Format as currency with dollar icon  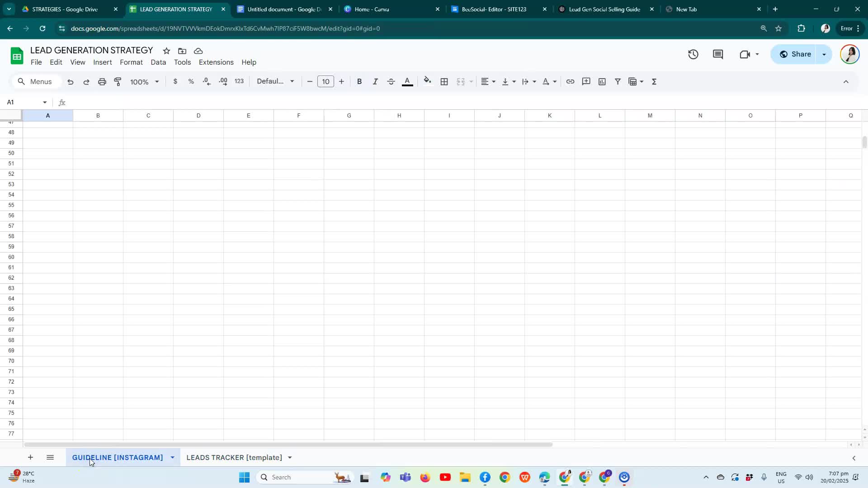[x=175, y=82]
